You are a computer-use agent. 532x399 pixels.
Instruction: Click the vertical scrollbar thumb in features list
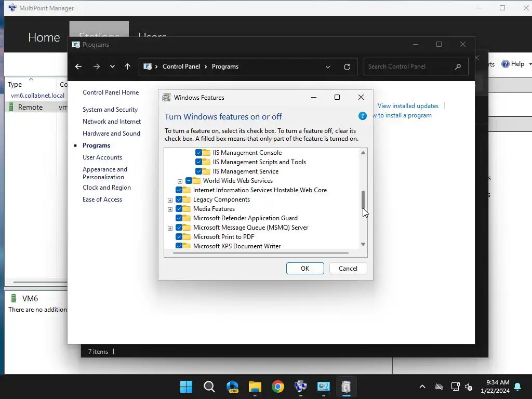(363, 199)
